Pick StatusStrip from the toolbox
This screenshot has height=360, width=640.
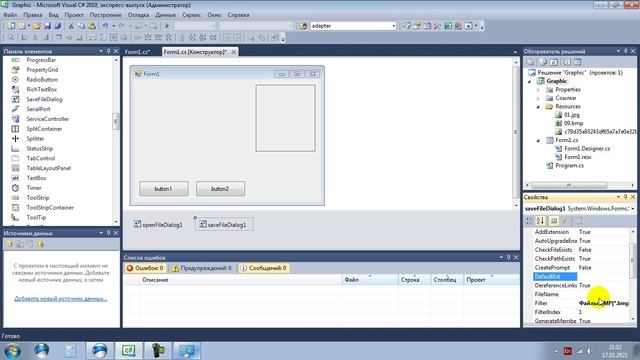point(40,149)
